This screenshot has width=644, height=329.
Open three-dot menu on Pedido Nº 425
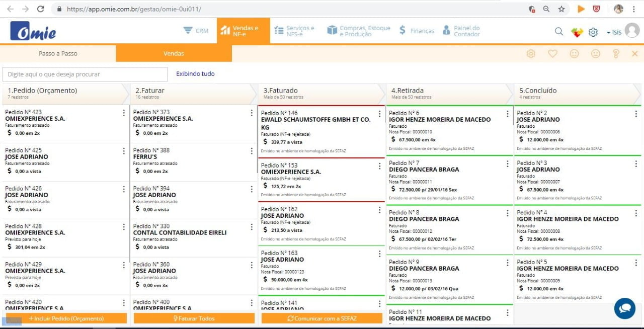(x=124, y=151)
